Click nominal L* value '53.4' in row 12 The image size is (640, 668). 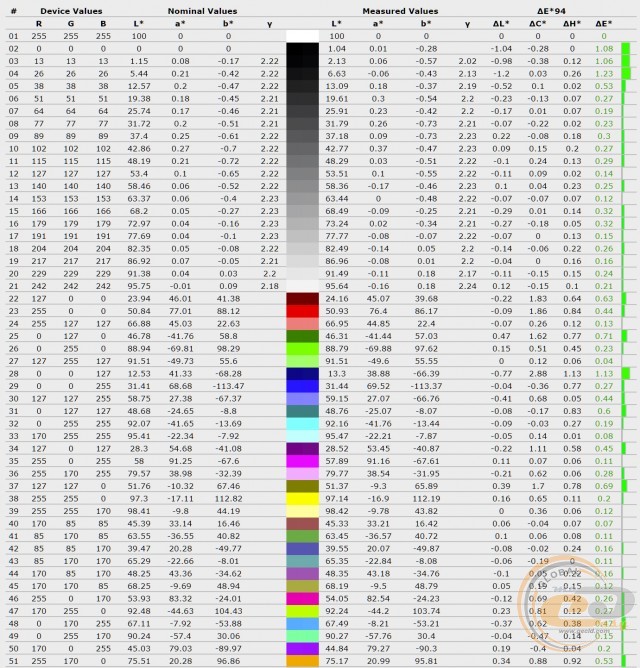(x=139, y=174)
